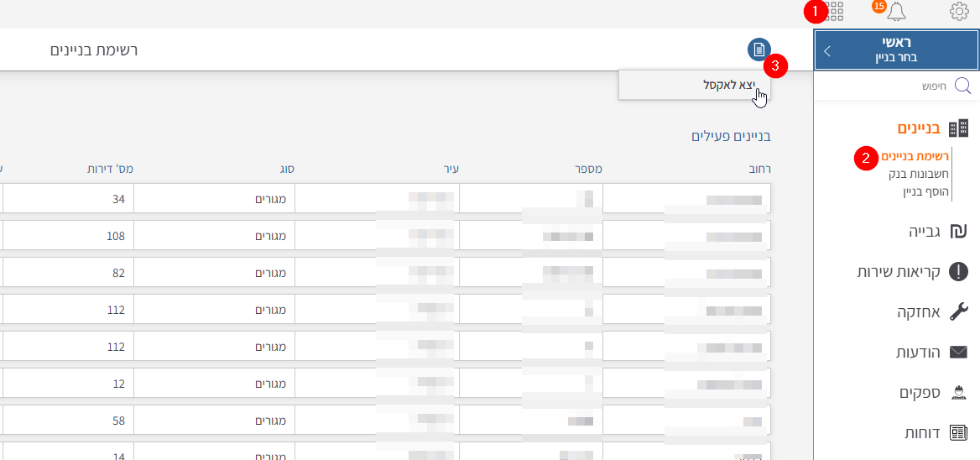Select יצא לאקסל from the popup menu
Image resolution: width=980 pixels, height=460 pixels.
tap(728, 85)
